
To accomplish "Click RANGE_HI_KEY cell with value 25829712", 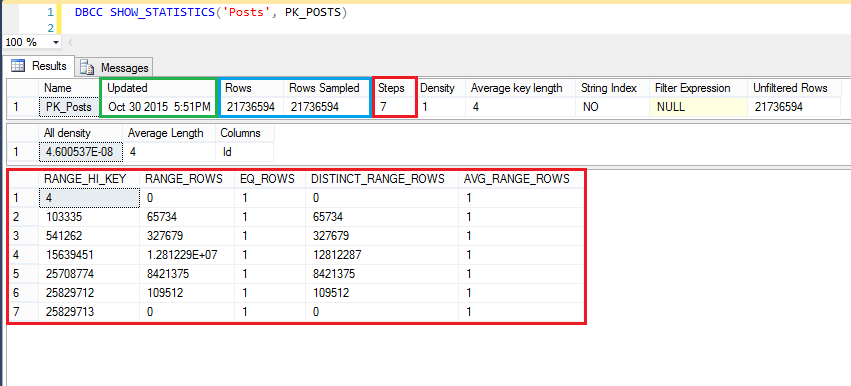I will tap(89, 293).
